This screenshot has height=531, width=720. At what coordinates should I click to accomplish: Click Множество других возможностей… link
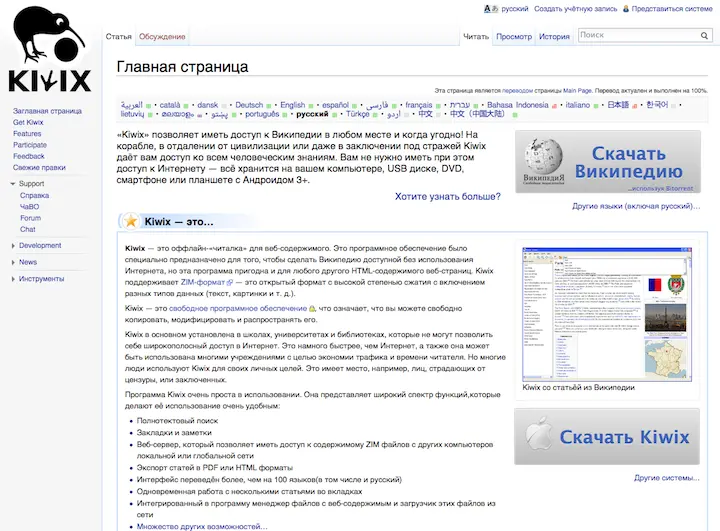click(x=202, y=526)
